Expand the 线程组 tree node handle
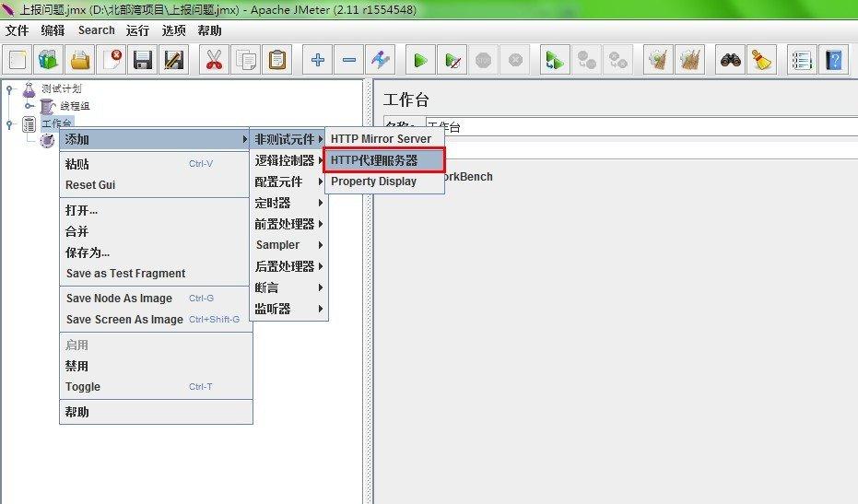This screenshot has height=504, width=858. pos(29,107)
